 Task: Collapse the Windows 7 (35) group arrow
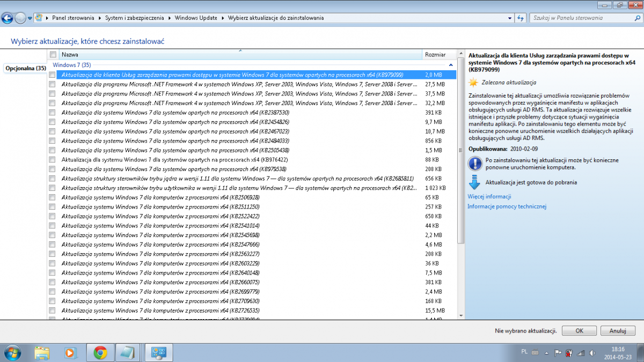(452, 65)
